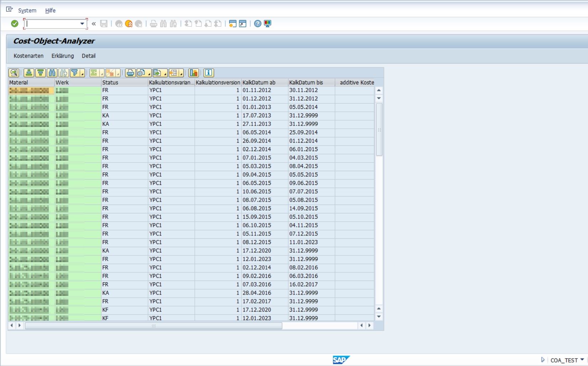Click the ALV Set Filter funnel icon
Viewport: 588px width, 366px height.
pyautogui.click(x=74, y=73)
